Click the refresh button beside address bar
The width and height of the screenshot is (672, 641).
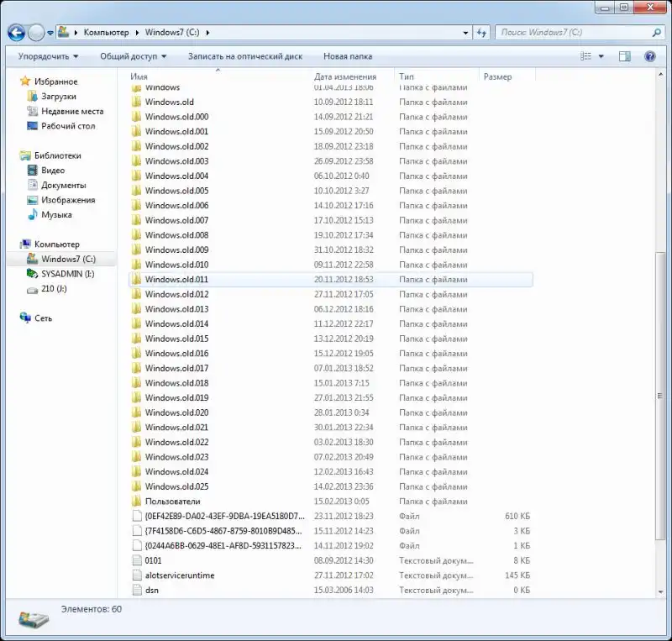click(481, 33)
